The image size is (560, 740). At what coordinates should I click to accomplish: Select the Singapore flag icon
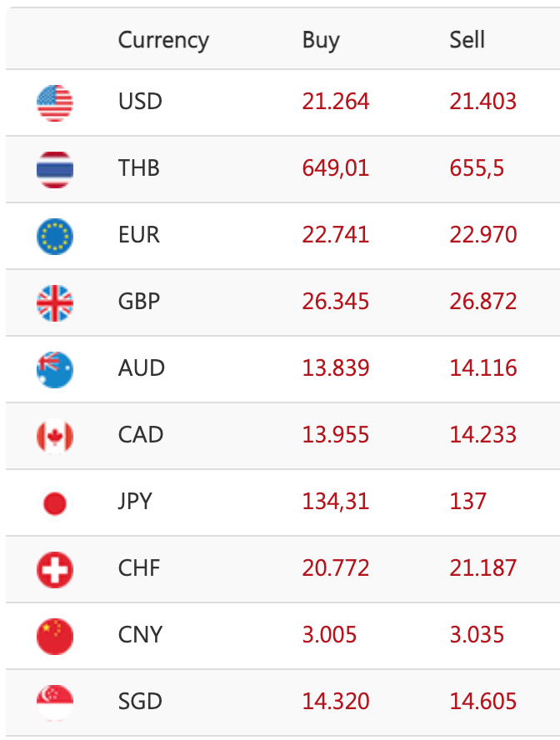point(55,702)
